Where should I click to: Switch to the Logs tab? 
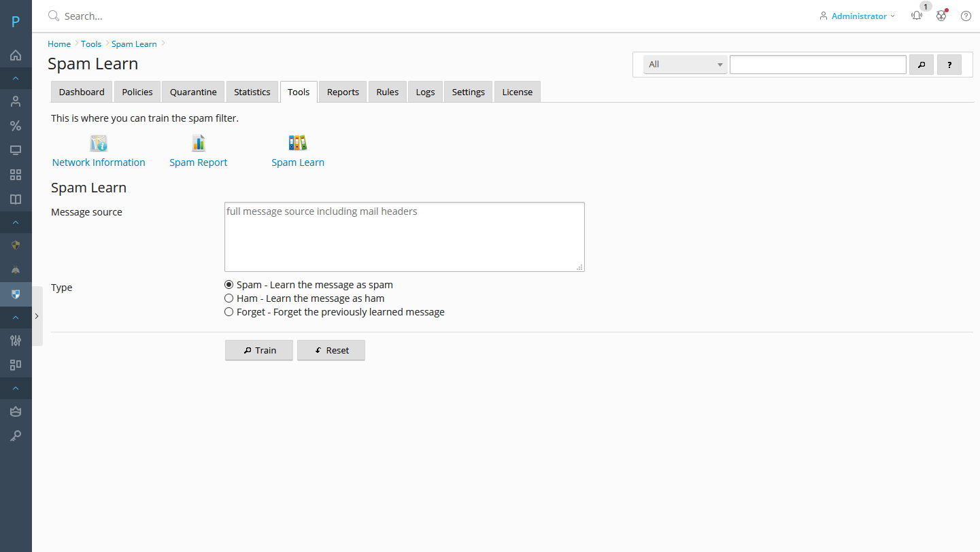(x=426, y=92)
